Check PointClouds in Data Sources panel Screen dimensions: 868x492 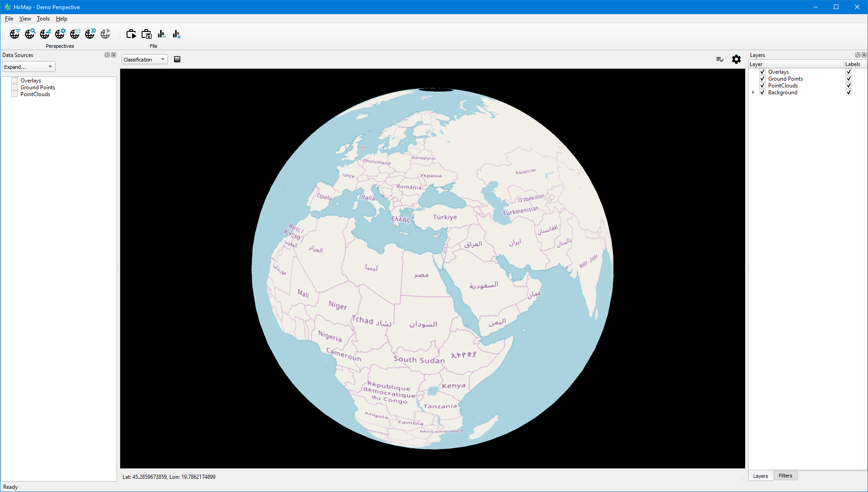click(x=15, y=94)
